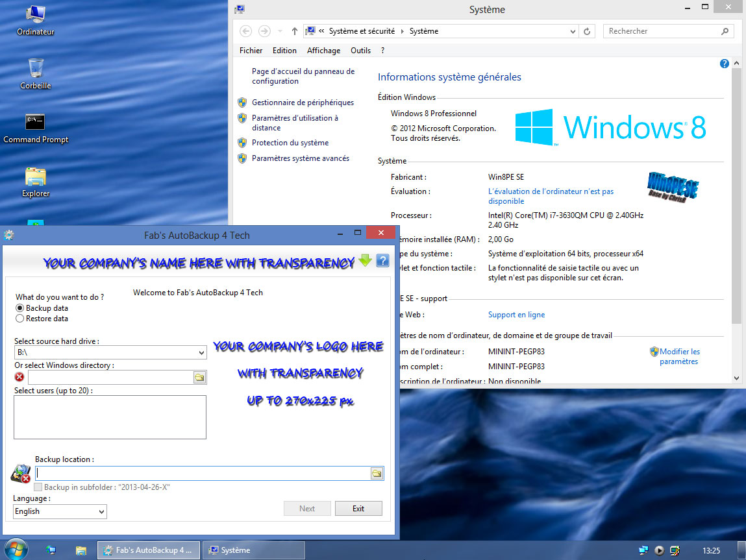This screenshot has width=746, height=560.
Task: Open the Affichage menu
Action: [323, 51]
